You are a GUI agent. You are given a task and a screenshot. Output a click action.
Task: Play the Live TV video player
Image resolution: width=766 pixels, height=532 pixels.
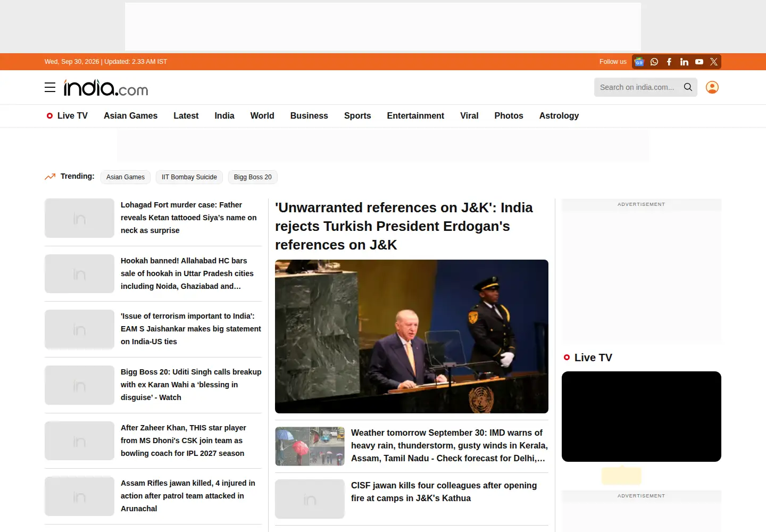click(642, 417)
